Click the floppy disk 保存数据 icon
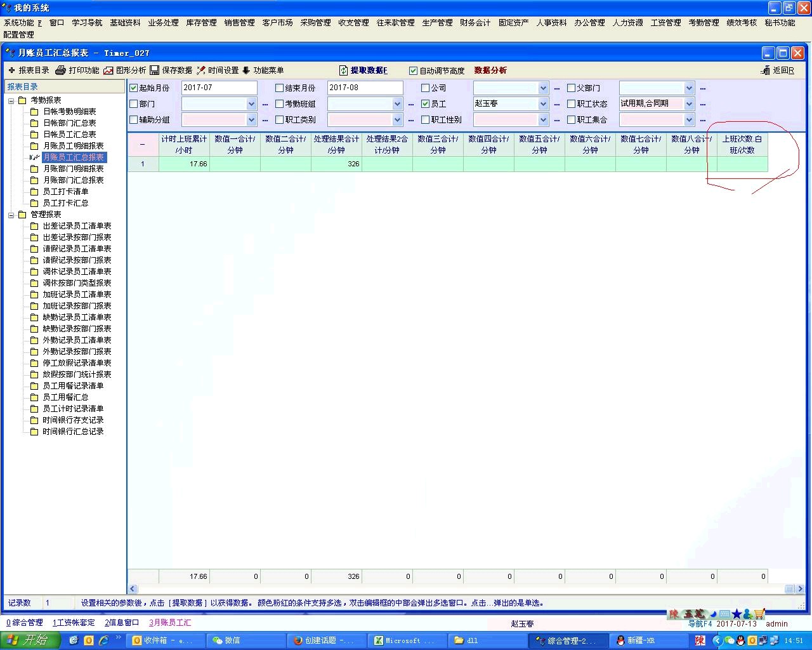The image size is (812, 650). (x=154, y=70)
